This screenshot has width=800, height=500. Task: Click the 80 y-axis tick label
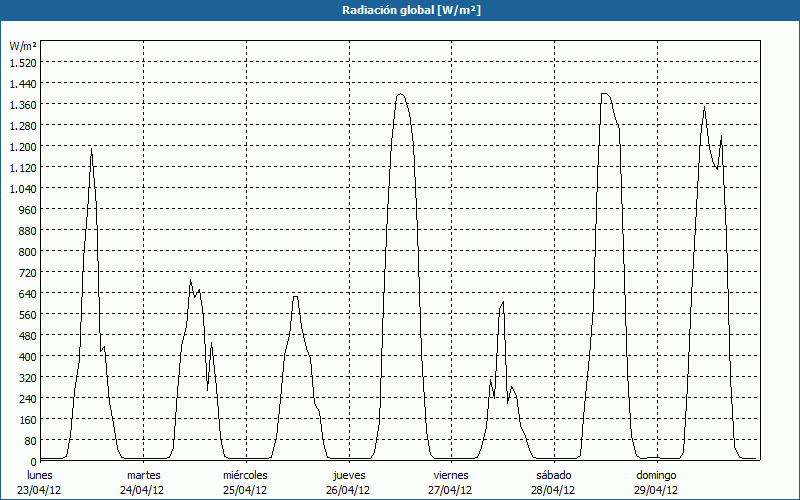(29, 441)
